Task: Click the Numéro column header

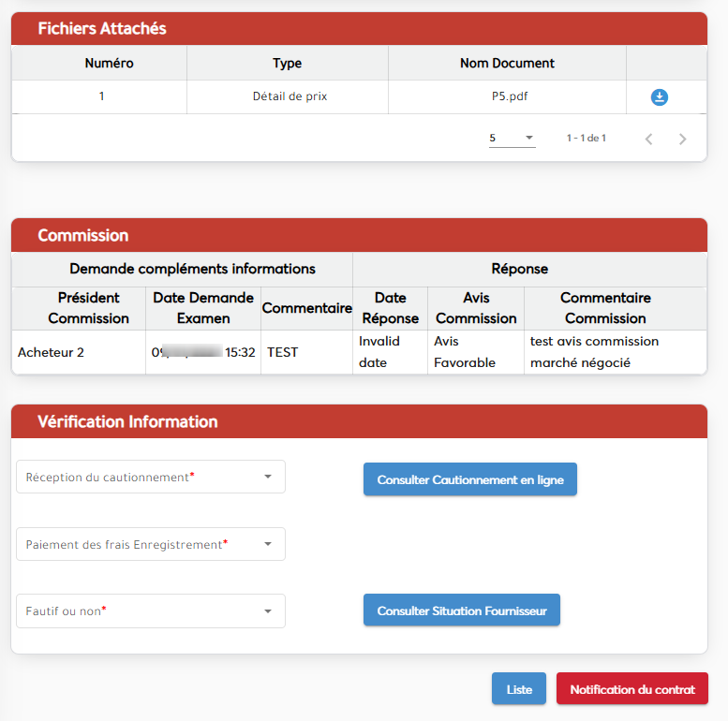Action: point(109,64)
